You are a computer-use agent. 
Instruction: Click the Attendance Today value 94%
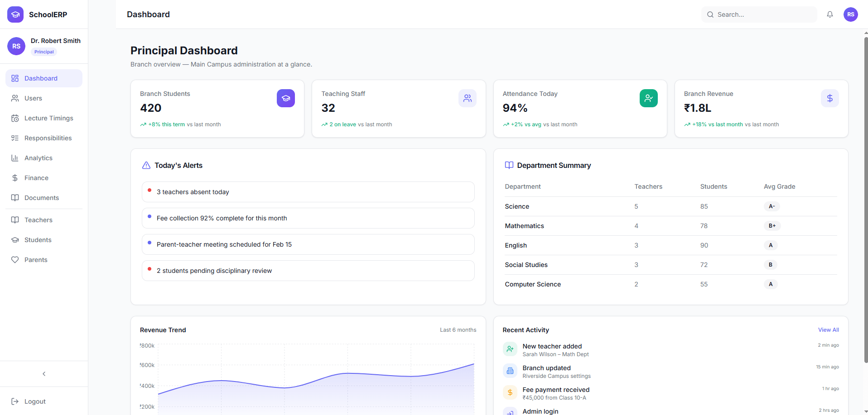pyautogui.click(x=515, y=108)
